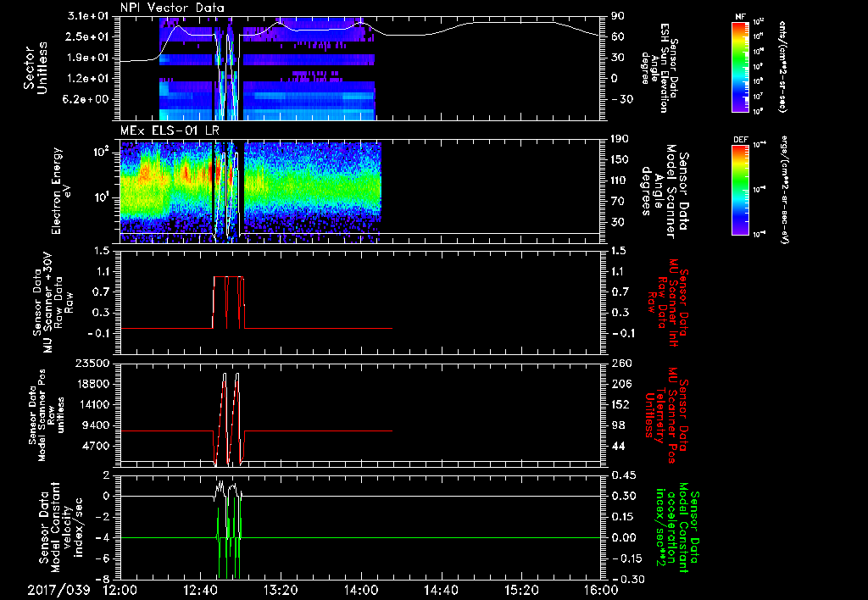The image size is (868, 600).
Task: Select the "0.45" acceleration axis value
Action: click(x=623, y=475)
